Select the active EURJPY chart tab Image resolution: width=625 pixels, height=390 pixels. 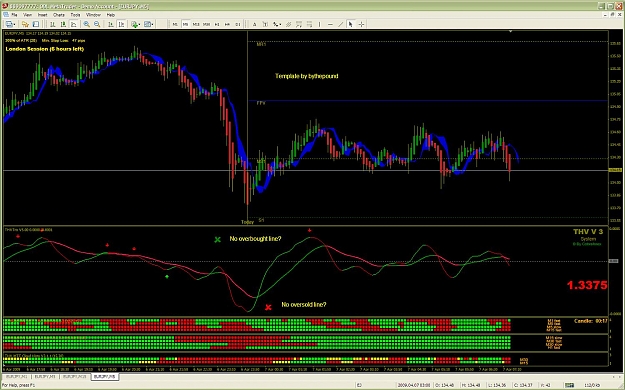click(x=104, y=376)
